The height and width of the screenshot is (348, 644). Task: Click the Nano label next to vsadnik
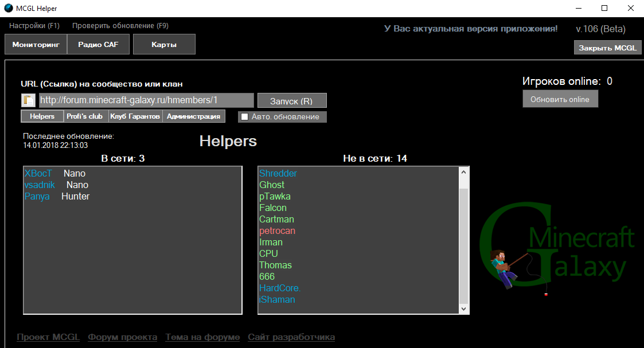coord(77,185)
